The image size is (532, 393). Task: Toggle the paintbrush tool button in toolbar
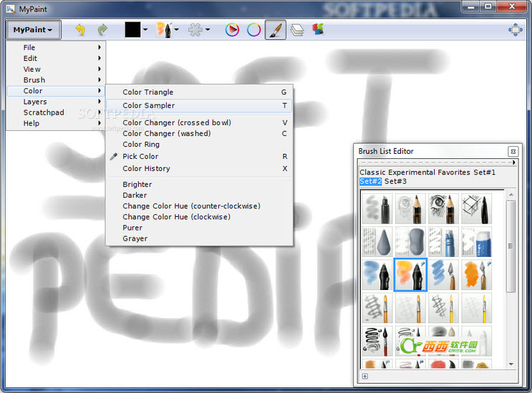[276, 30]
